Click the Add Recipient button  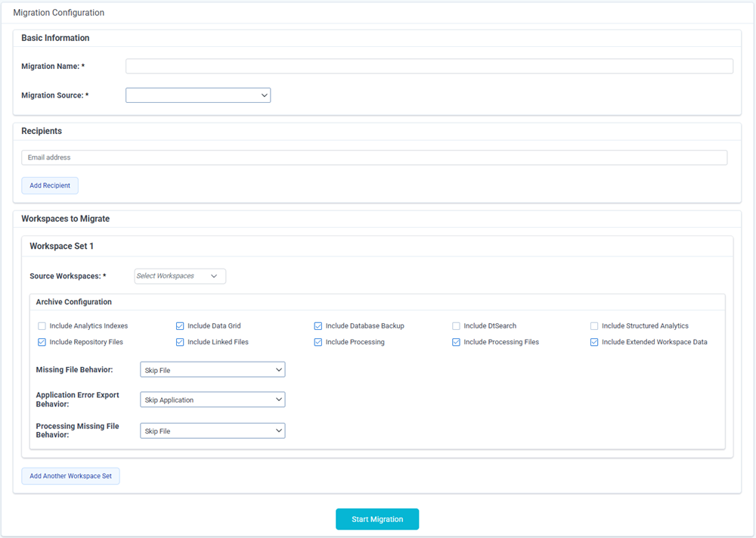[49, 185]
